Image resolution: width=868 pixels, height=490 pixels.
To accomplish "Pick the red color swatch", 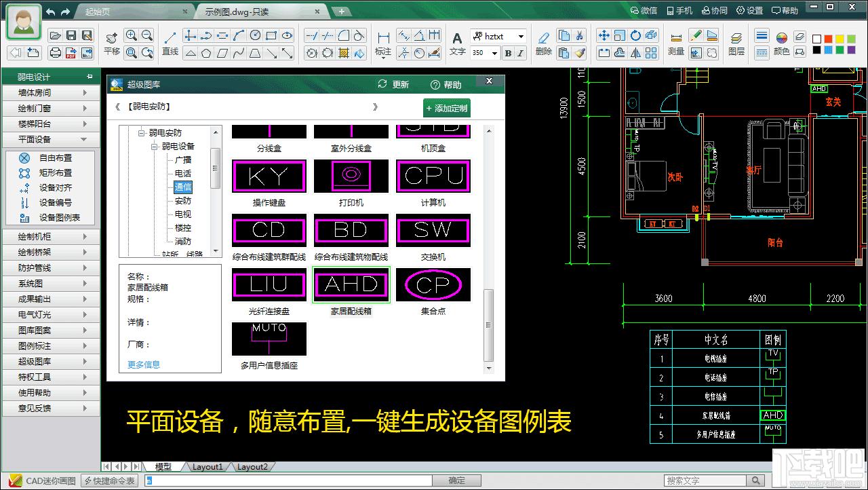I will click(x=829, y=39).
